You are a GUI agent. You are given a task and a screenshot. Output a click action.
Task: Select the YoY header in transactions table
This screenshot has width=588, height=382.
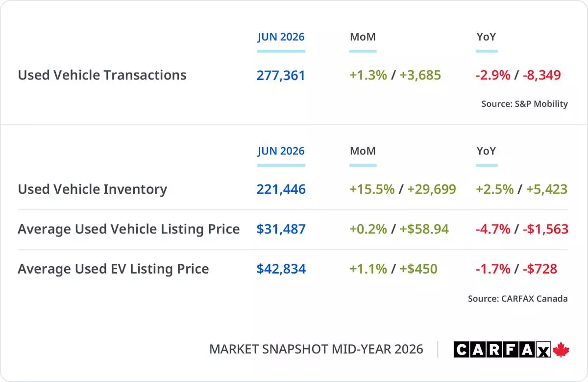[x=486, y=37]
